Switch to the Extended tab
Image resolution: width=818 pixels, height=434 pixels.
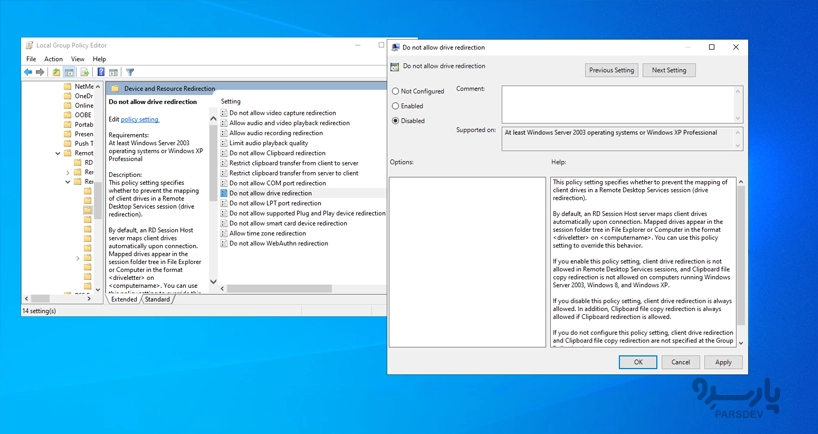(x=124, y=300)
